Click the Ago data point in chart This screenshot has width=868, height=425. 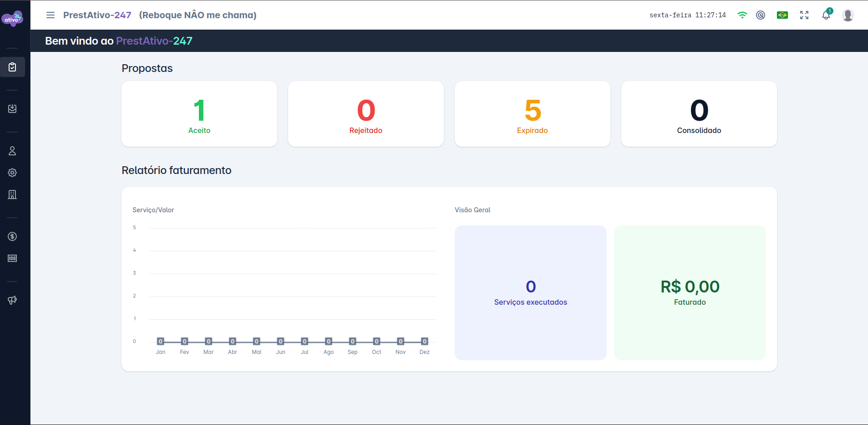click(x=329, y=342)
